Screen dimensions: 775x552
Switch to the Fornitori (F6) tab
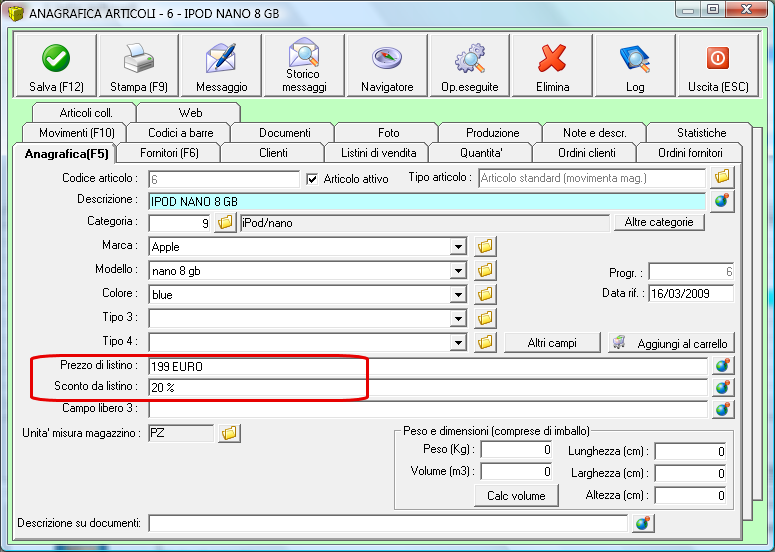click(169, 153)
